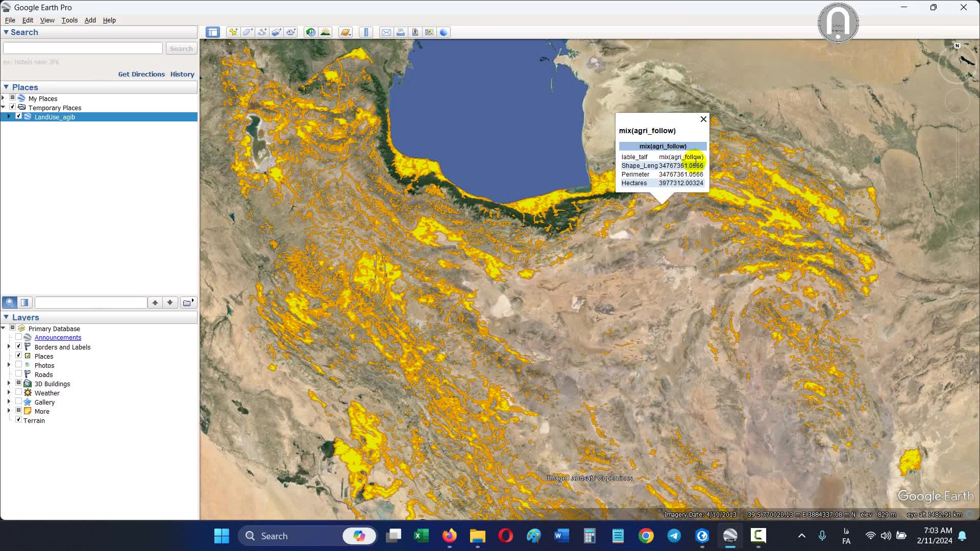Close the mix(agri_follow) info balloon
The width and height of the screenshot is (980, 551).
(x=703, y=119)
